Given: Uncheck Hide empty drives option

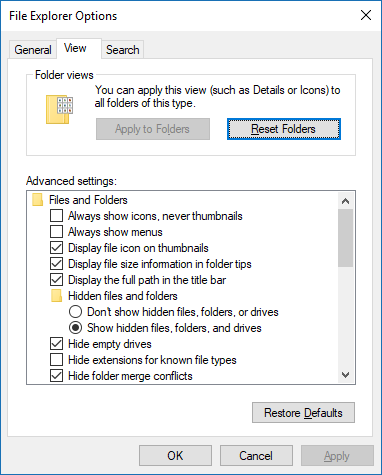Looking at the screenshot, I should click(x=56, y=344).
